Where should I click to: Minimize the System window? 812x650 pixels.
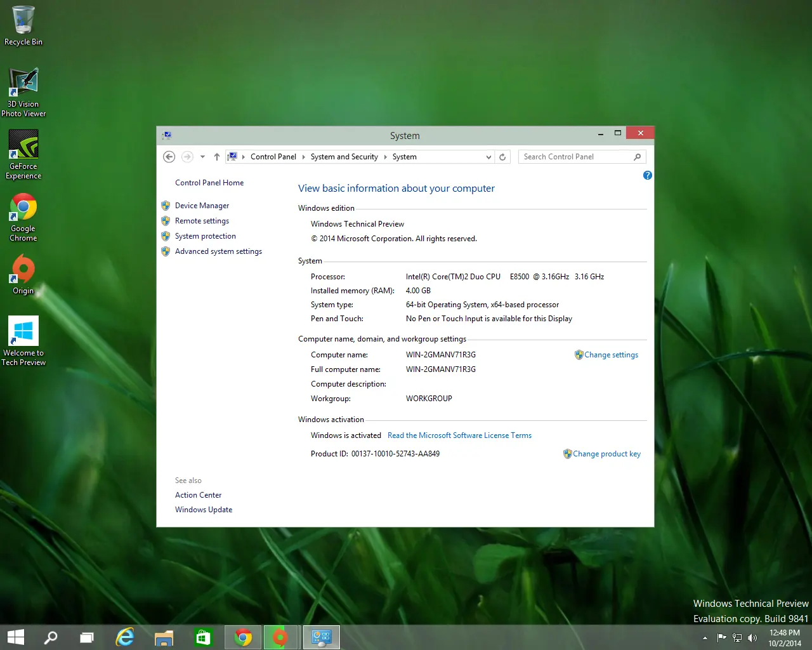[x=601, y=134]
